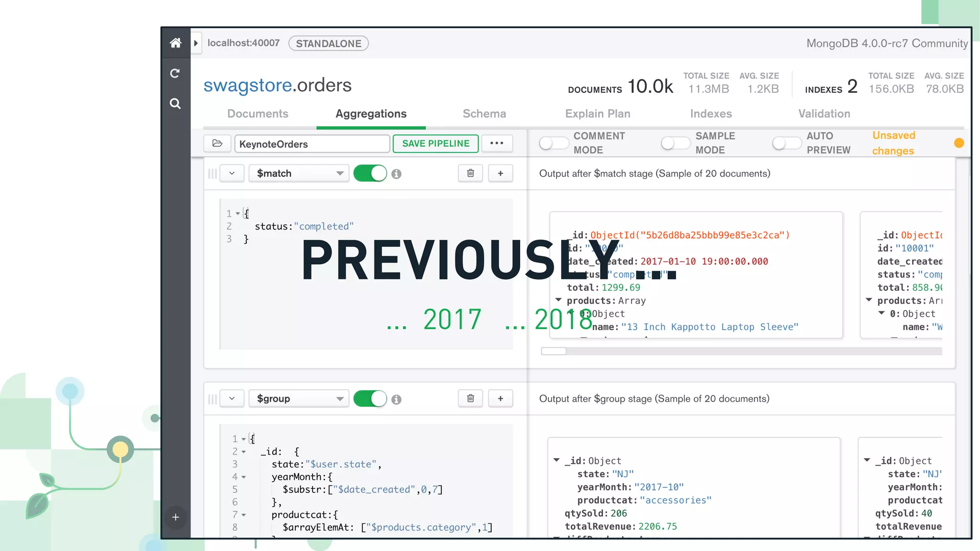Delete the $group stage with trash icon
The height and width of the screenshot is (551, 980).
[470, 398]
